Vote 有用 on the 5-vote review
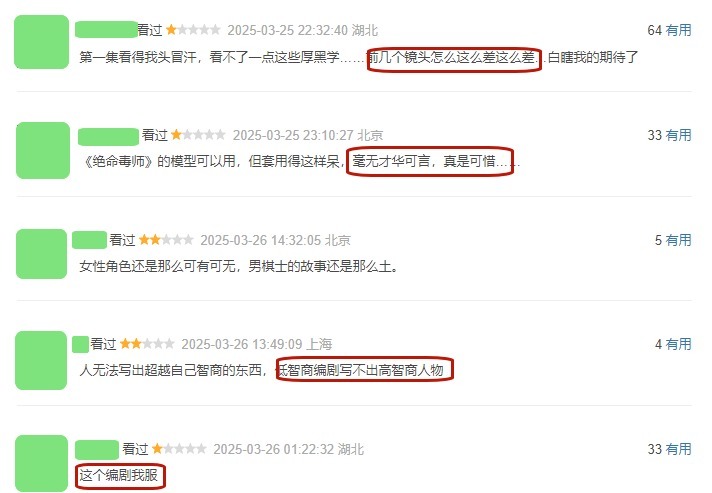This screenshot has width=712, height=493. pyautogui.click(x=678, y=240)
